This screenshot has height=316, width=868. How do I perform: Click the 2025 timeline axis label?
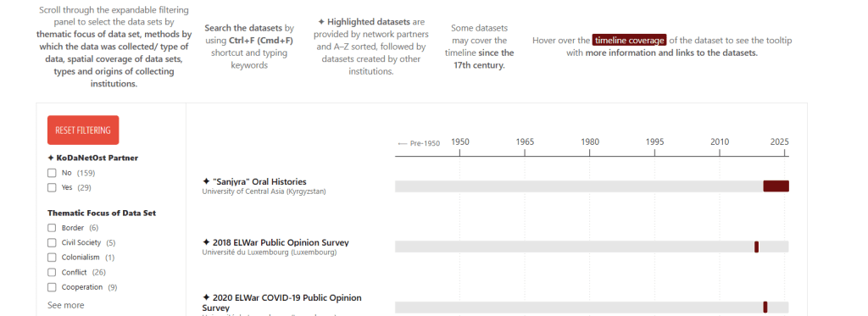[780, 142]
